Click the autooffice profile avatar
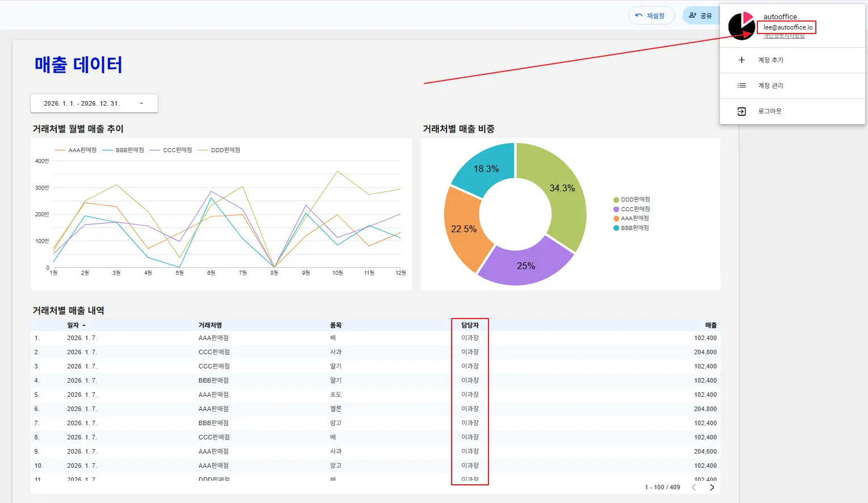The width and height of the screenshot is (868, 503). pos(741,26)
